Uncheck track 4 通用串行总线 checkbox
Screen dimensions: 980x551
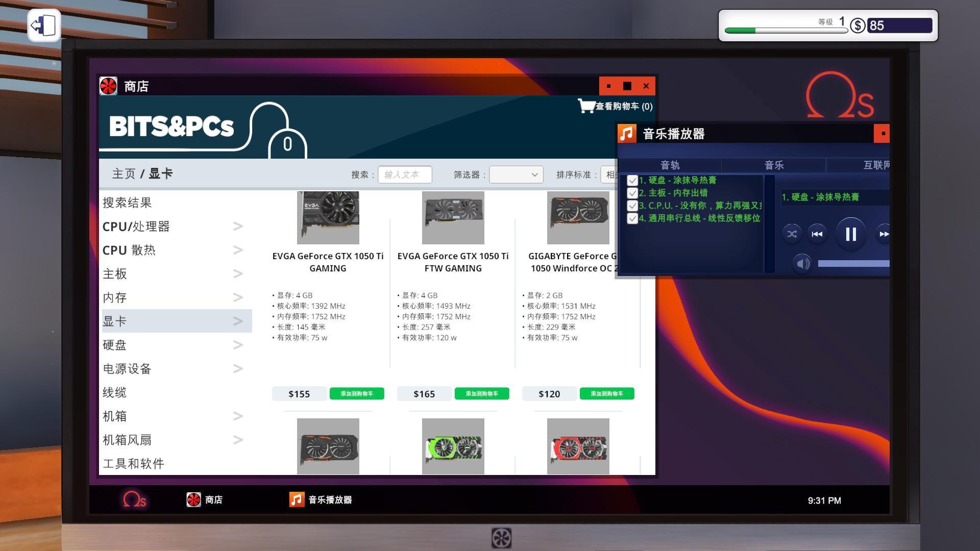point(632,218)
